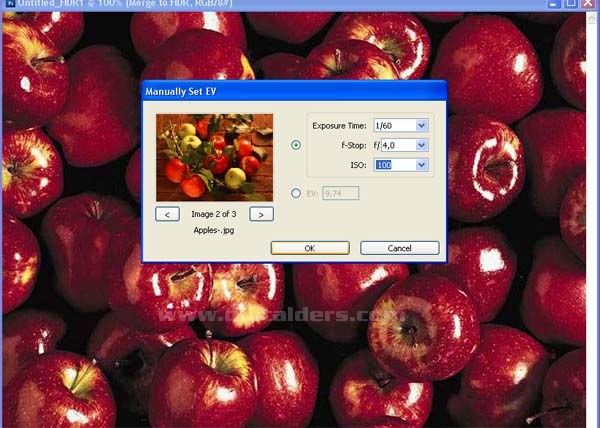Open the f-Stop dropdown arrow

coord(421,145)
